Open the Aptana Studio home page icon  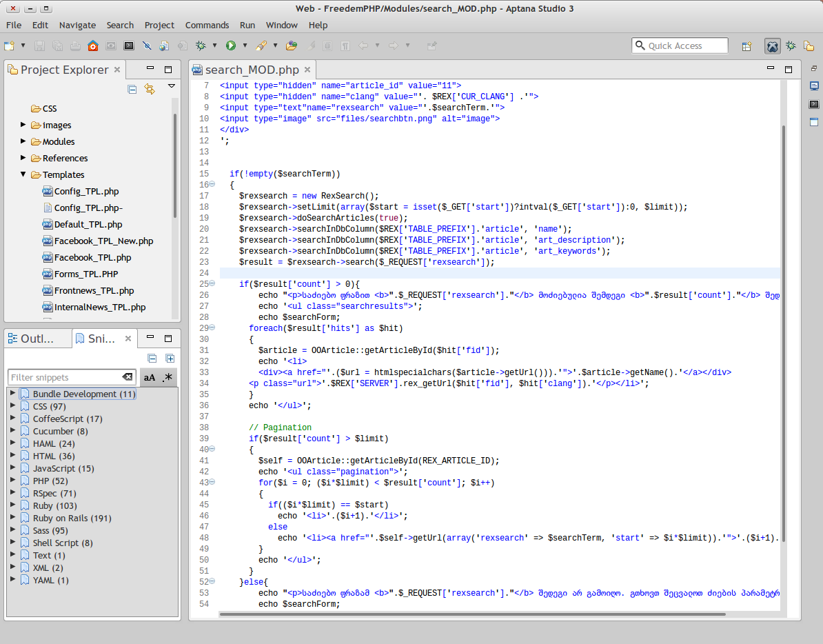[92, 46]
